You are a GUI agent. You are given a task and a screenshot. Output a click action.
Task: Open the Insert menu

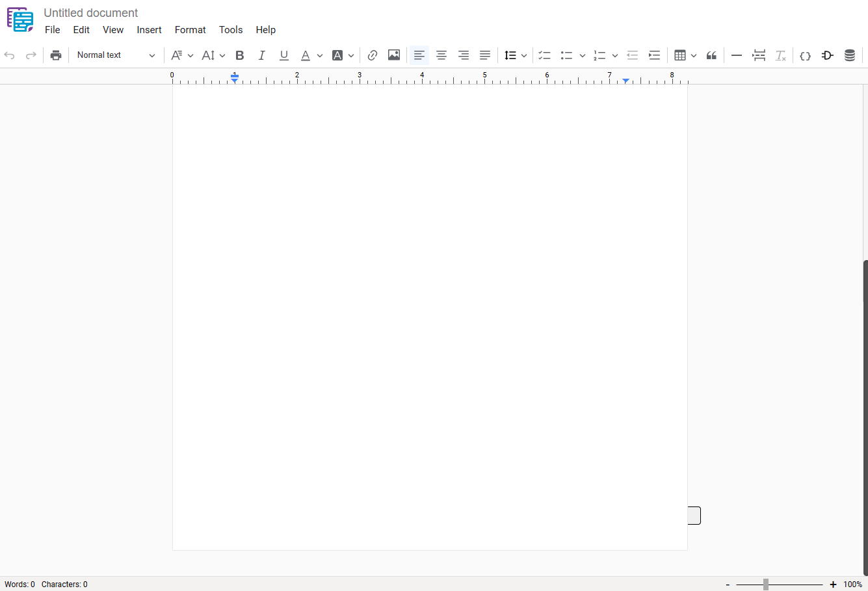pyautogui.click(x=149, y=30)
